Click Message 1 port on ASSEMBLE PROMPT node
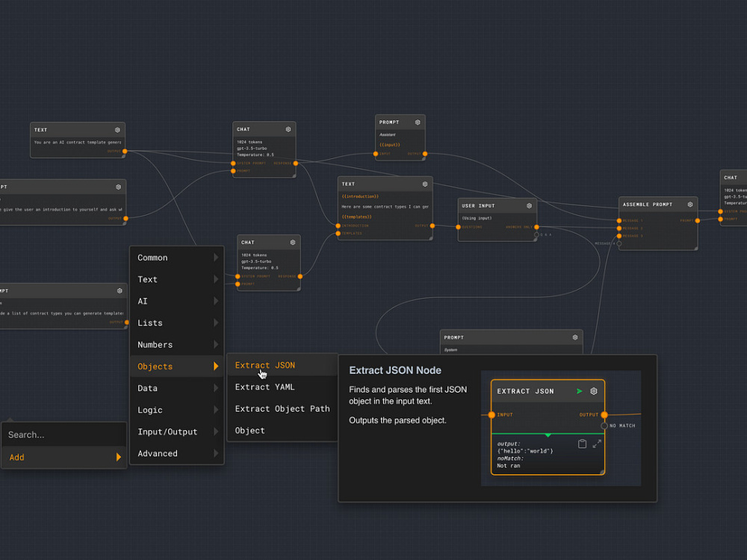Image resolution: width=747 pixels, height=560 pixels. pyautogui.click(x=619, y=221)
